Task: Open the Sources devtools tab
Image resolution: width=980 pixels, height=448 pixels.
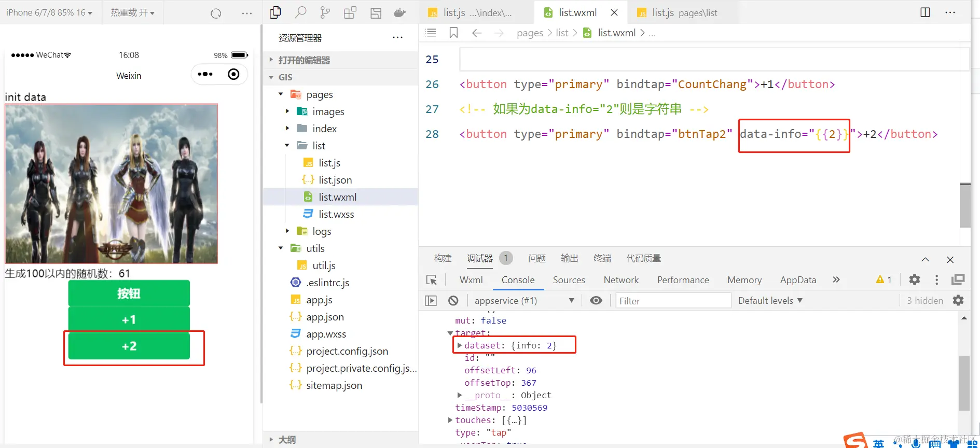Action: pos(569,280)
